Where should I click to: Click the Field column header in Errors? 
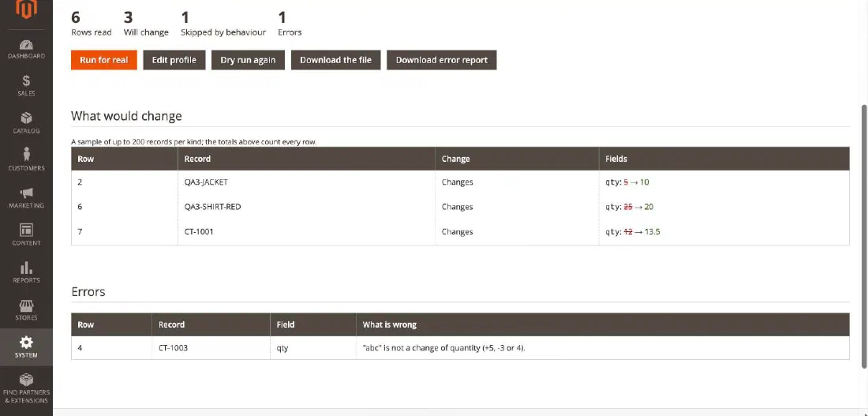(x=312, y=324)
